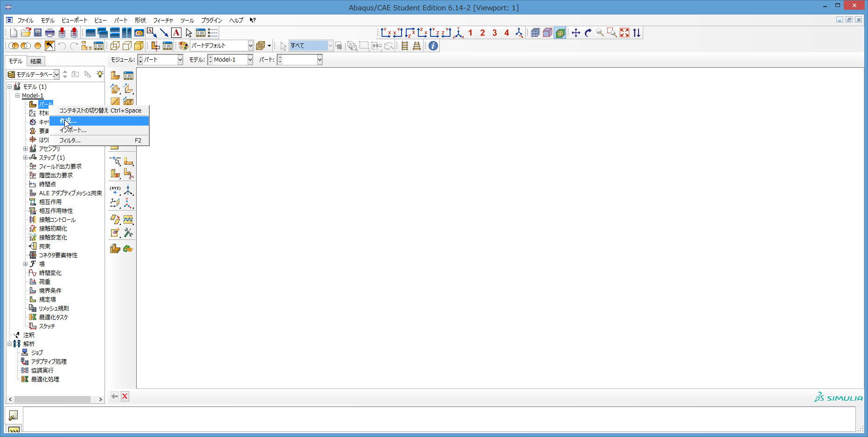This screenshot has width=868, height=437.
Task: Apply saved user view 1
Action: (x=471, y=33)
